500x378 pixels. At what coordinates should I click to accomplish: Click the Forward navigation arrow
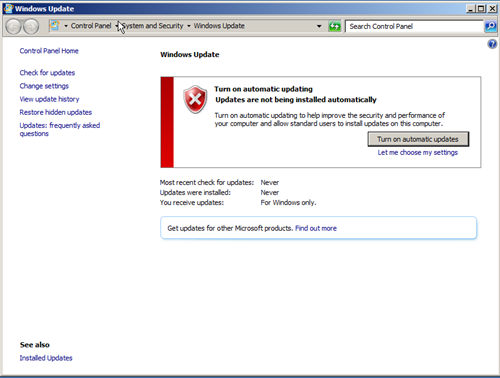point(31,26)
